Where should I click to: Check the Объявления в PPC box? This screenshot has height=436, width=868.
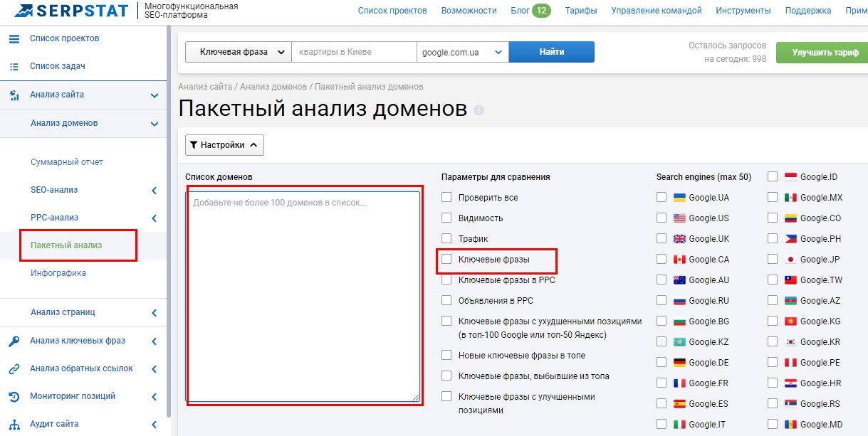[x=446, y=300]
